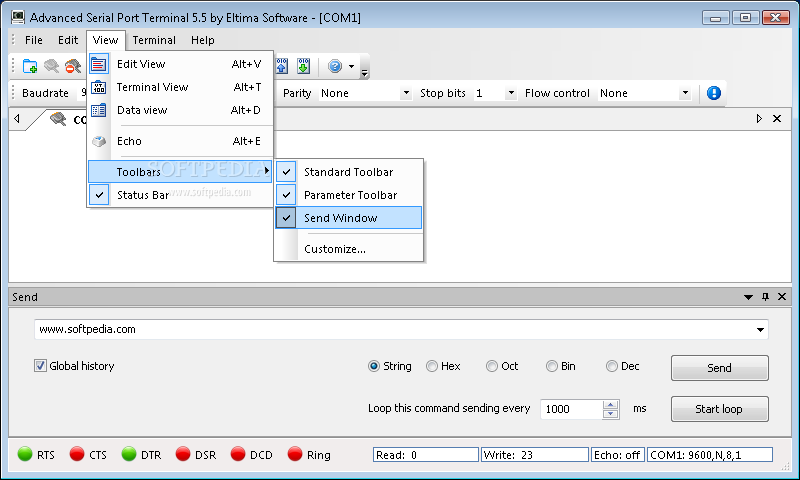Click the red CTS indicator light

click(x=77, y=454)
